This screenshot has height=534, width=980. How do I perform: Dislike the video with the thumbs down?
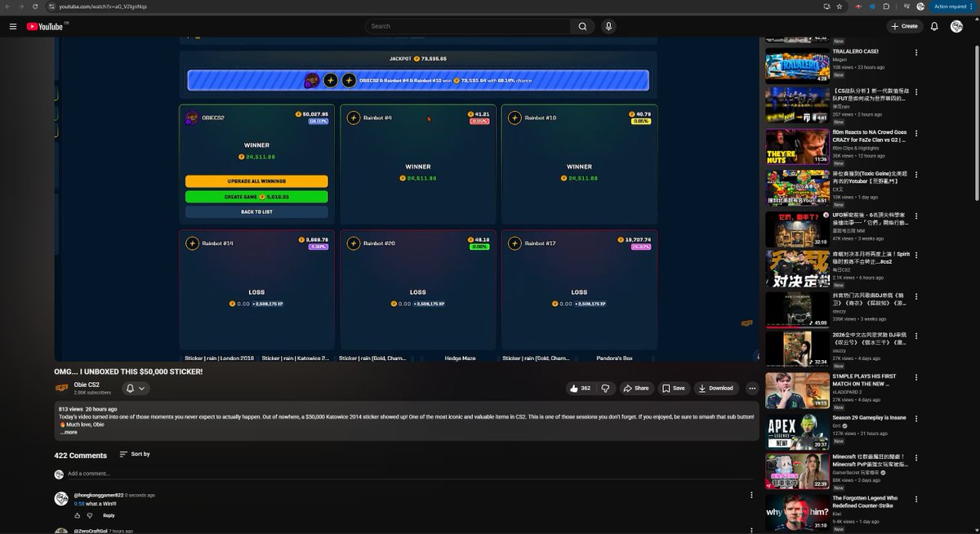(605, 389)
